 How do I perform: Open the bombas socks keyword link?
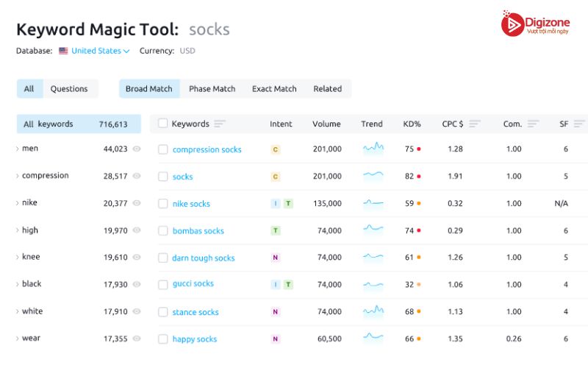pyautogui.click(x=198, y=230)
